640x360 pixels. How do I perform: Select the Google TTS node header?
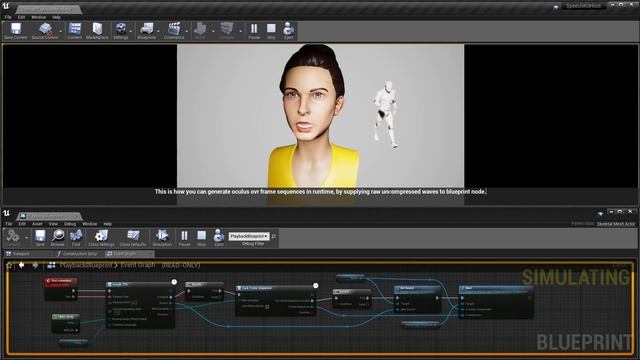tap(140, 284)
